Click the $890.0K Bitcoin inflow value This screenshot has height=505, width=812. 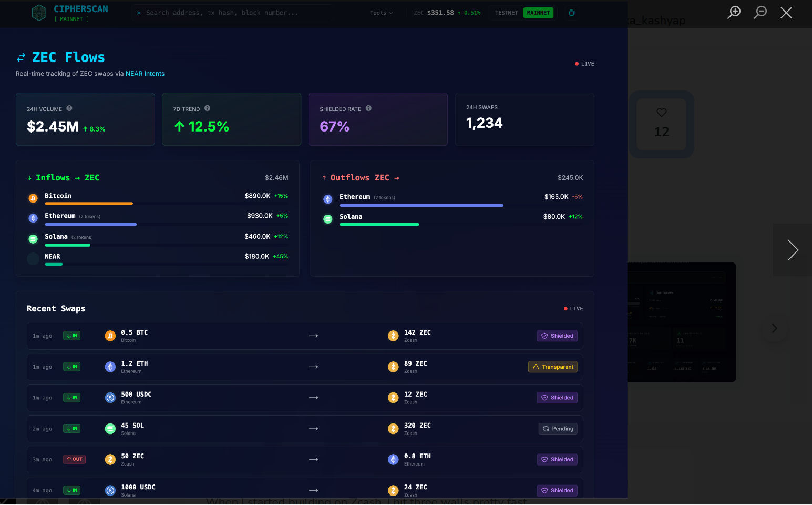pyautogui.click(x=258, y=196)
